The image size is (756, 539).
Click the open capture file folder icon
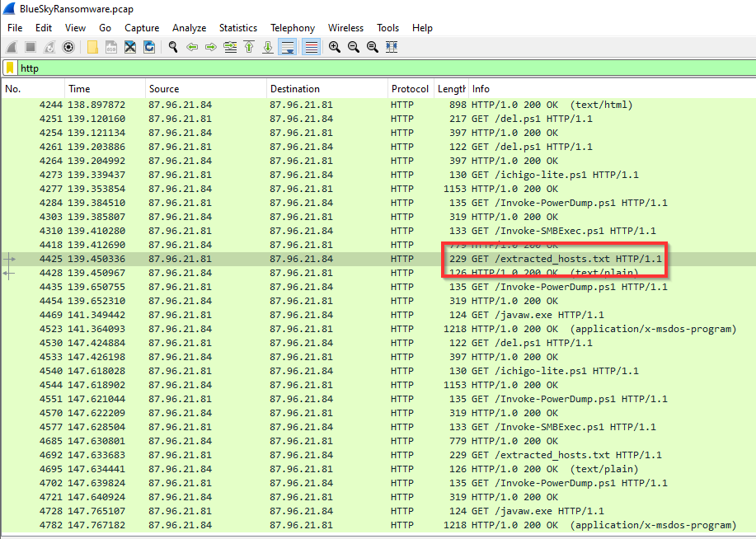tap(92, 47)
